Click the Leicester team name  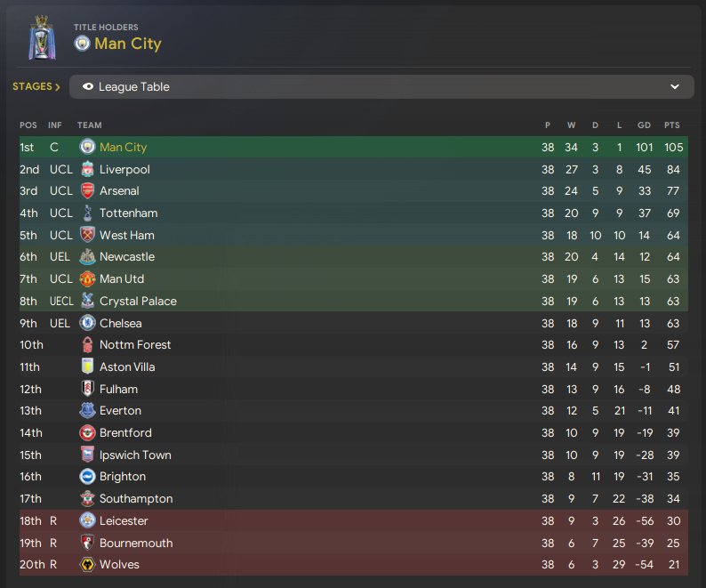[124, 521]
